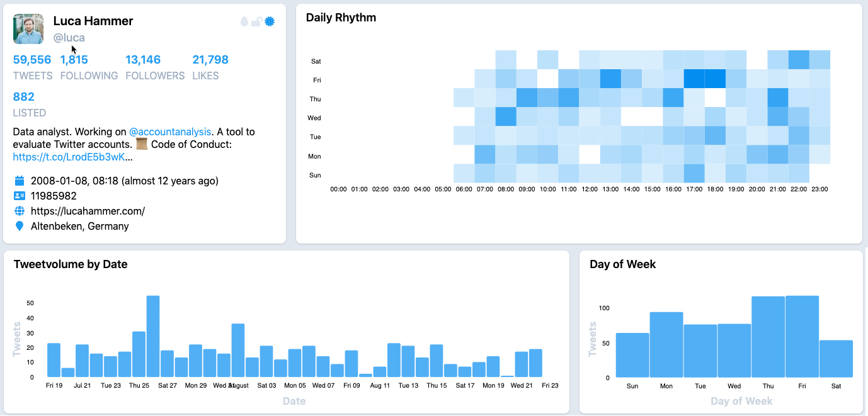Image resolution: width=868 pixels, height=416 pixels.
Task: Click the calendar icon next to join date
Action: 20,181
